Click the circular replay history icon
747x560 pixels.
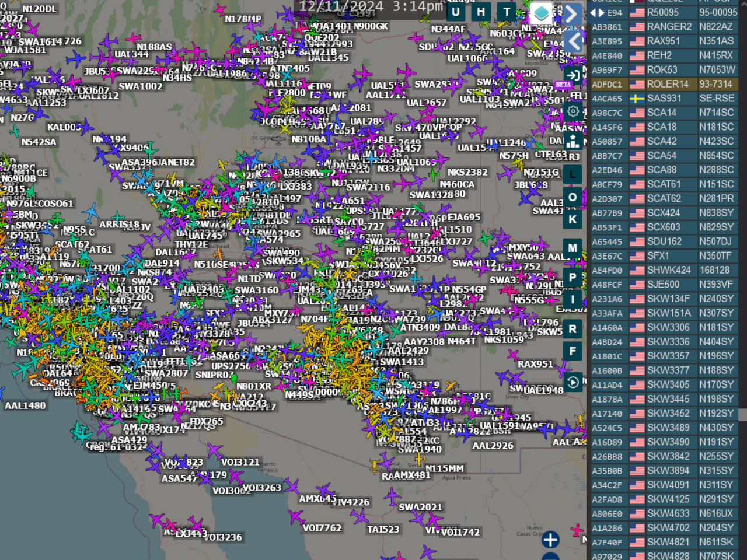573,382
